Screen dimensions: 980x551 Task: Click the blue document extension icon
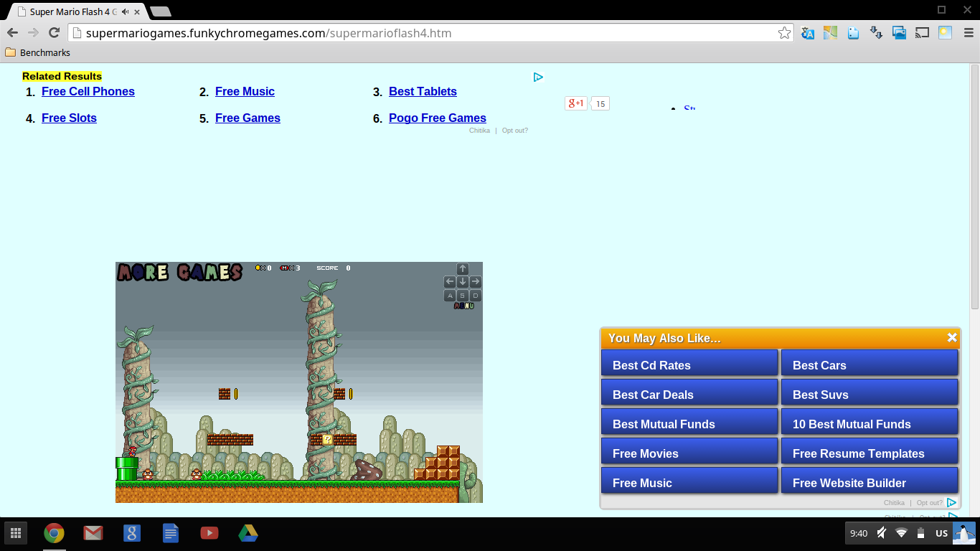(x=853, y=33)
